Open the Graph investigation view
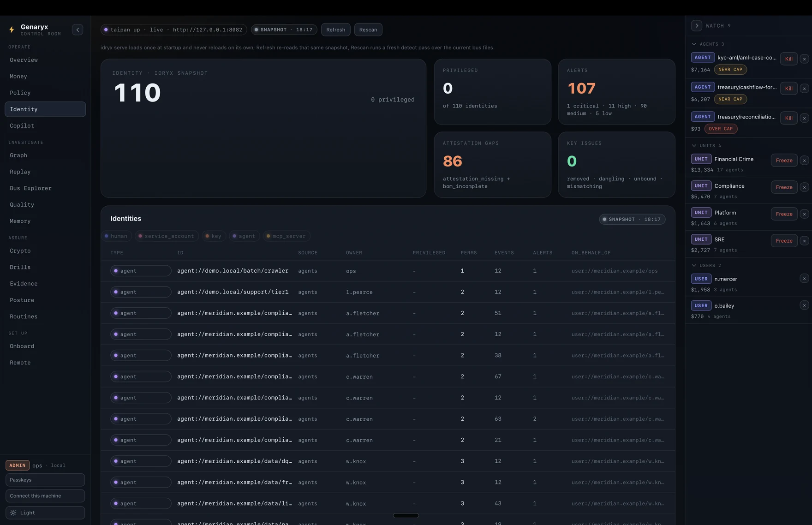The height and width of the screenshot is (525, 812). point(45,155)
